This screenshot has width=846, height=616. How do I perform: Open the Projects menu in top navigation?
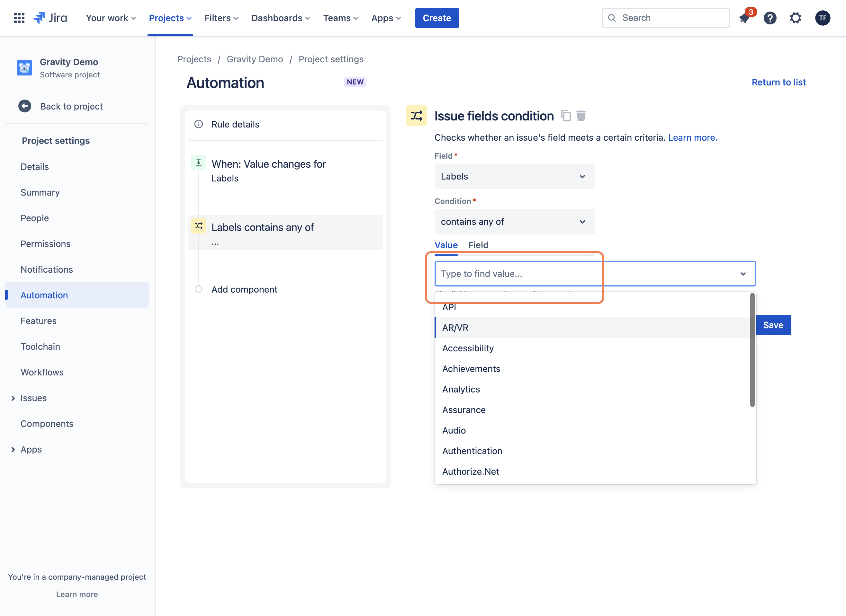coord(170,18)
